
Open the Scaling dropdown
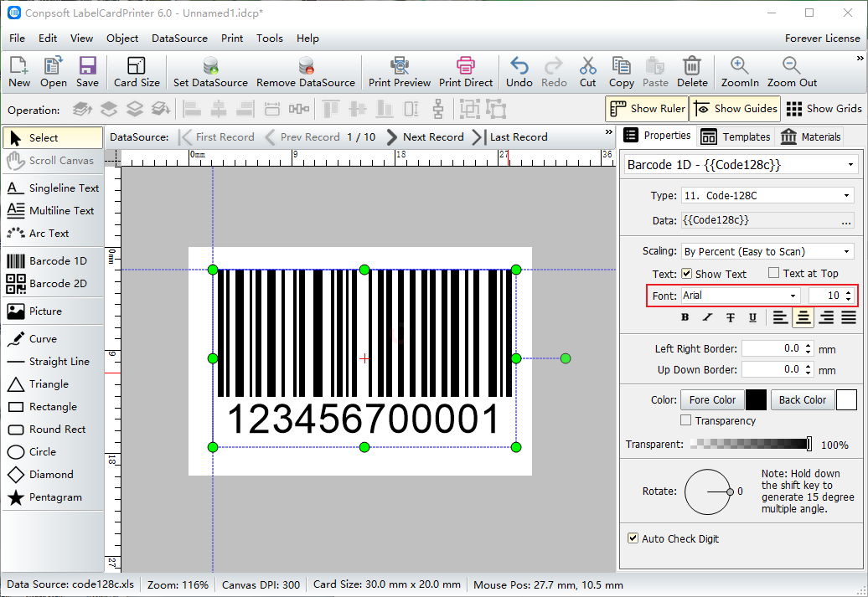point(846,252)
